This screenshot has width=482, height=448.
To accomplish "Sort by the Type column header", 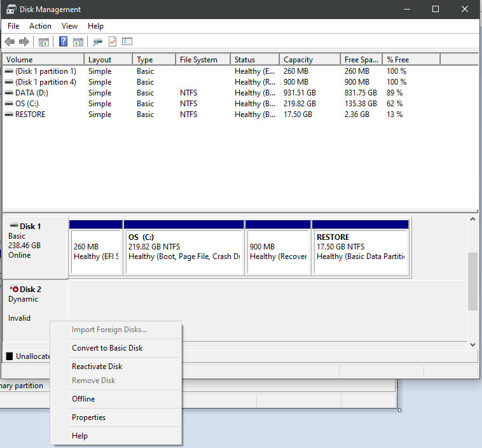I will 155,59.
